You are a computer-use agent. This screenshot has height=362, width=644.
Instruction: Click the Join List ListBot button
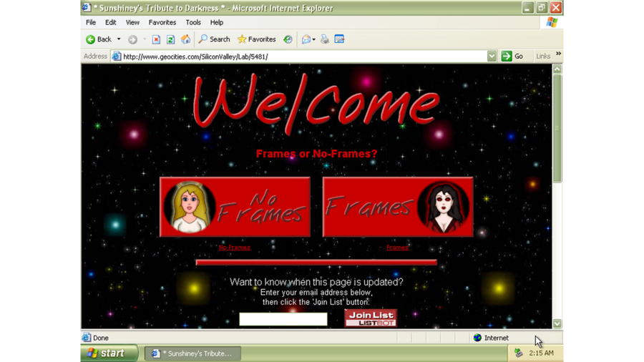pyautogui.click(x=371, y=318)
